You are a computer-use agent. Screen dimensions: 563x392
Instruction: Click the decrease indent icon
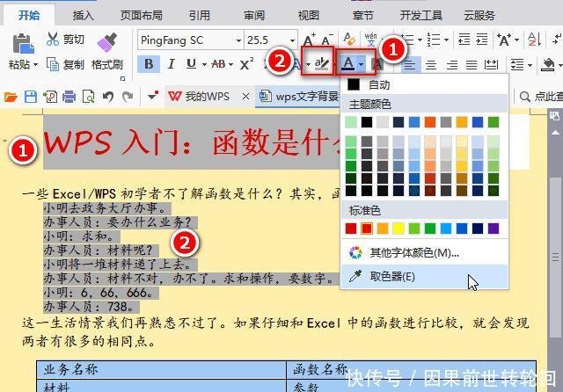click(x=464, y=40)
